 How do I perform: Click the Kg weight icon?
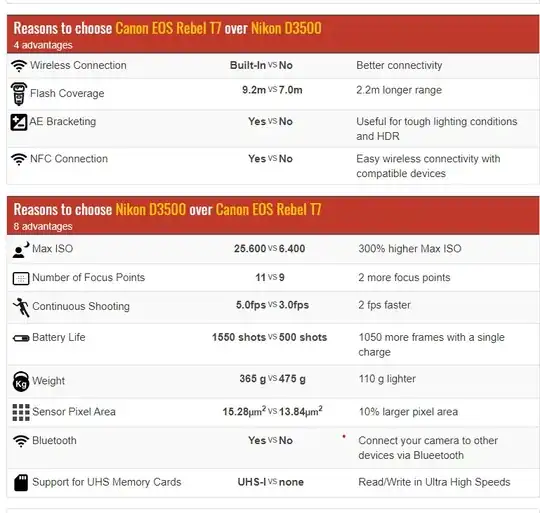pos(21,381)
